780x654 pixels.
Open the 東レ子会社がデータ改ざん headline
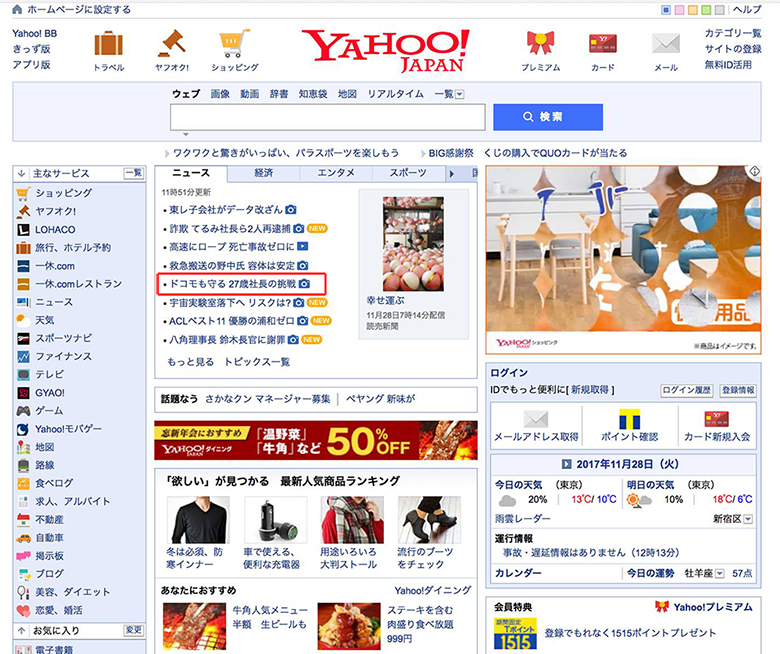point(226,210)
